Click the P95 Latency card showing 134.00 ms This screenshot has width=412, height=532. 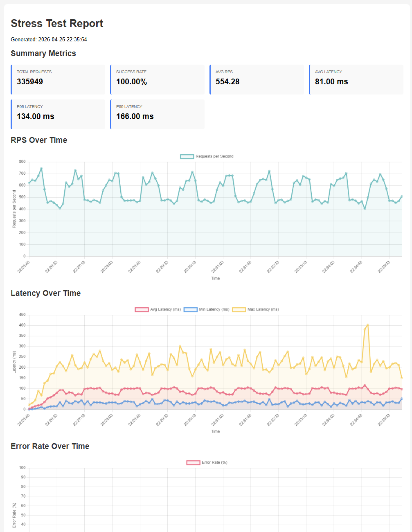[58, 114]
